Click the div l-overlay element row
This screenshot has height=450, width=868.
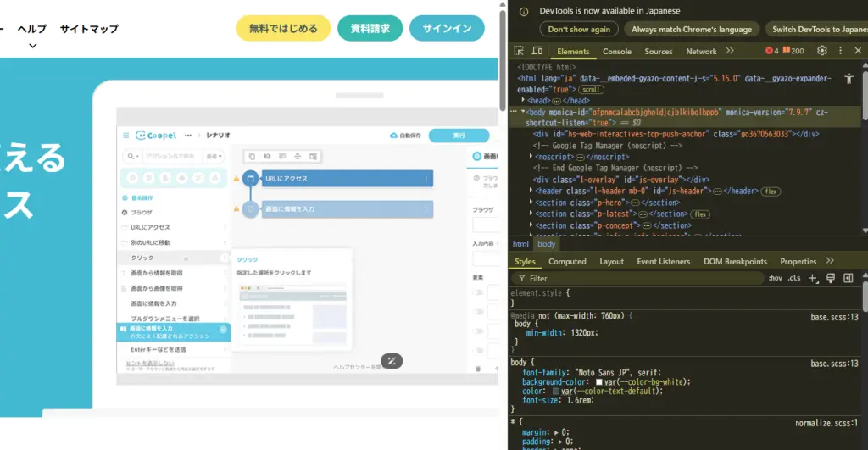pos(620,180)
